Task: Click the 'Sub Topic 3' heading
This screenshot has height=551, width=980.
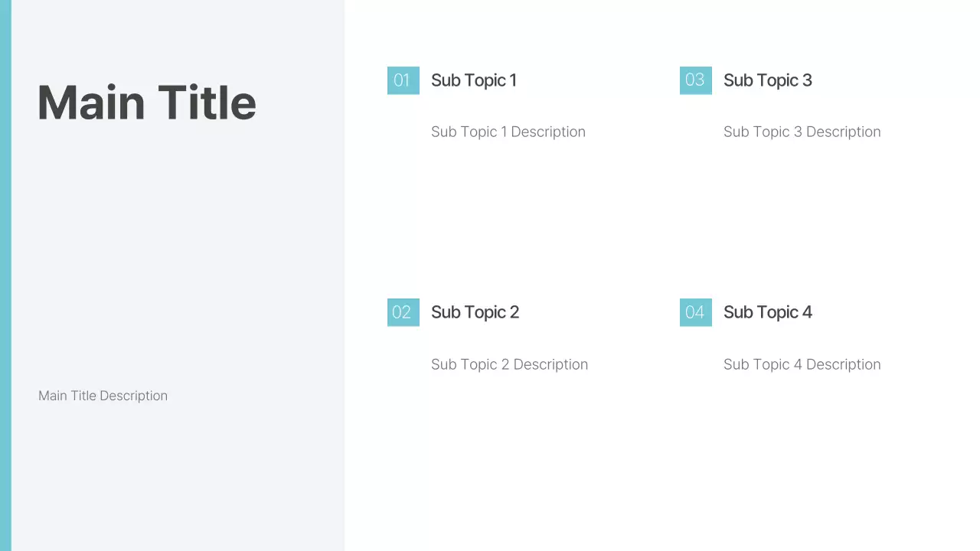Action: click(x=767, y=80)
